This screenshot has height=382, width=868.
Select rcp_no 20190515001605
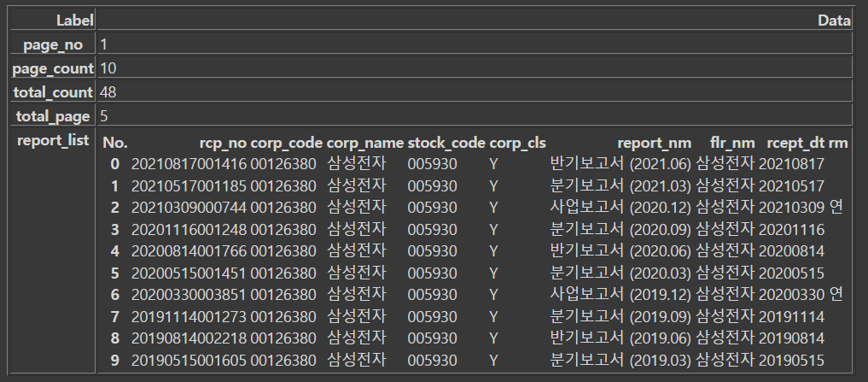189,361
